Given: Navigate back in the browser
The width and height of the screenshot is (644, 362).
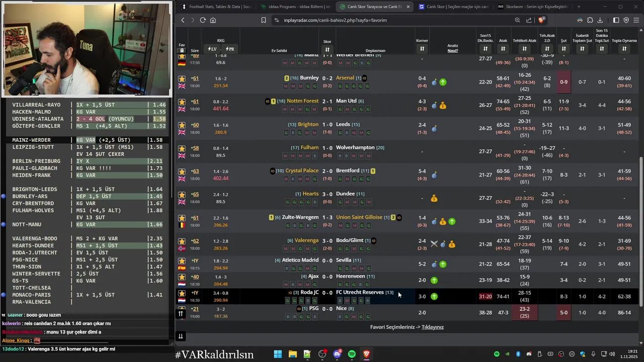Looking at the screenshot, I should [x=183, y=20].
